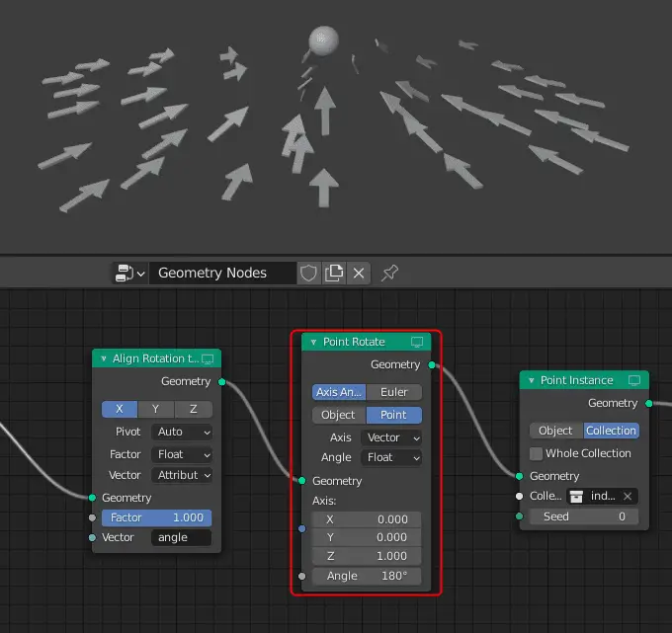Click the Collection input socket dot
Image resolution: width=672 pixels, height=633 pixels.
(x=520, y=496)
